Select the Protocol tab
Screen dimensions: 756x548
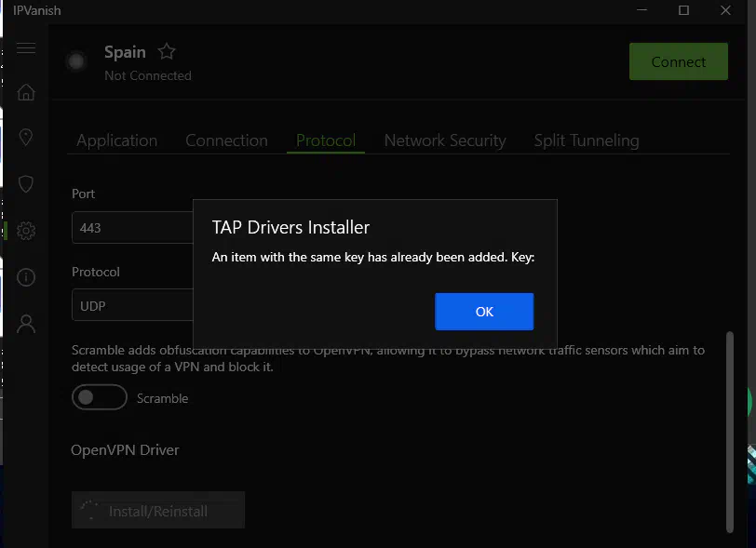pyautogui.click(x=326, y=140)
